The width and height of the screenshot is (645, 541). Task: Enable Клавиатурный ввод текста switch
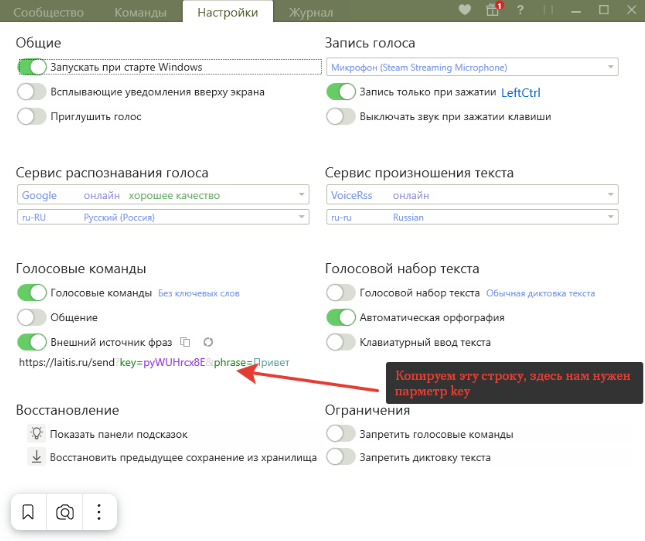341,342
